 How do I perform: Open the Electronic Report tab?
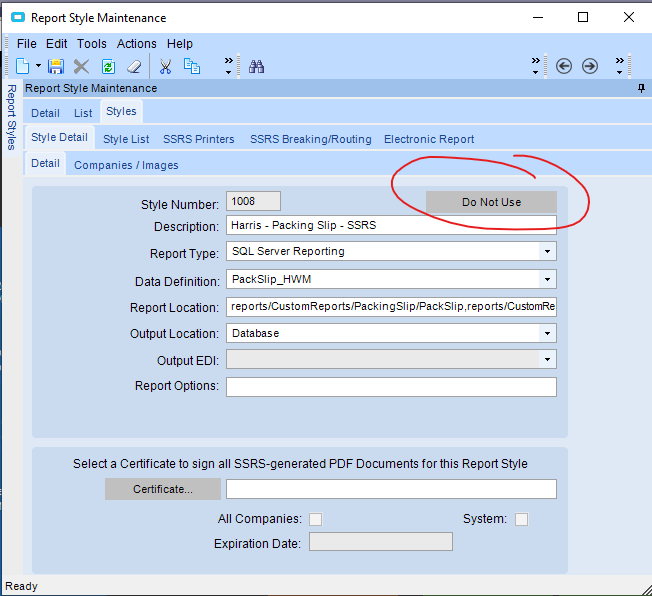click(429, 139)
